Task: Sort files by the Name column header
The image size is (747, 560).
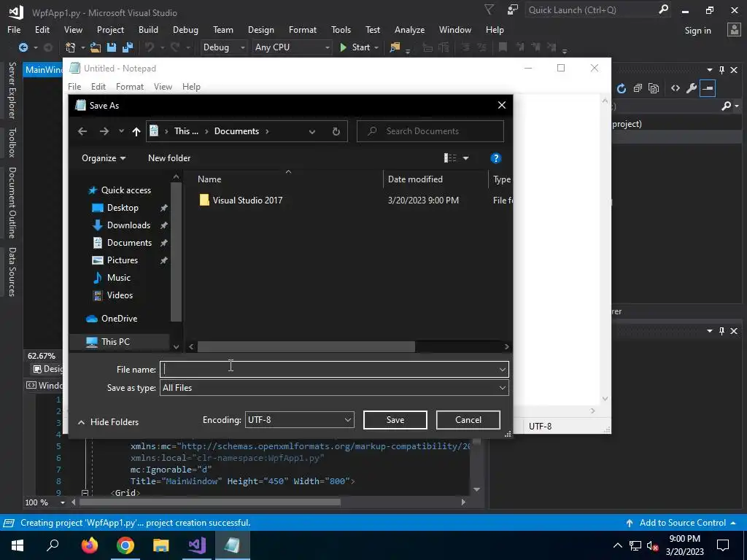Action: 209,179
